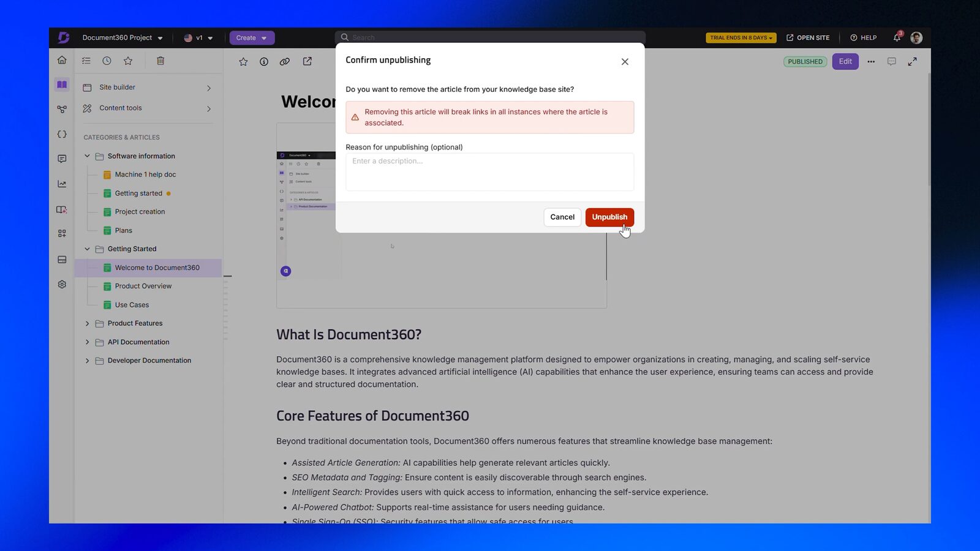Open the workflow nodes sidebar icon
Screen dimensions: 980x551
[62, 109]
